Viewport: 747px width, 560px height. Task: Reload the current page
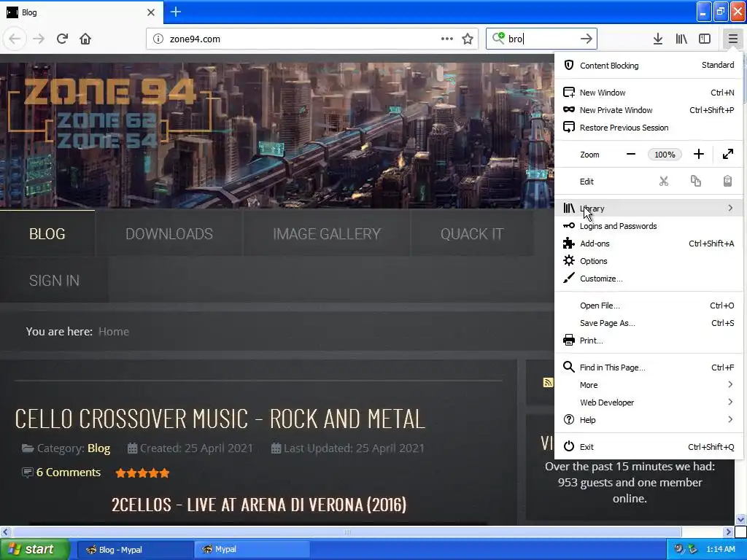[x=62, y=39]
